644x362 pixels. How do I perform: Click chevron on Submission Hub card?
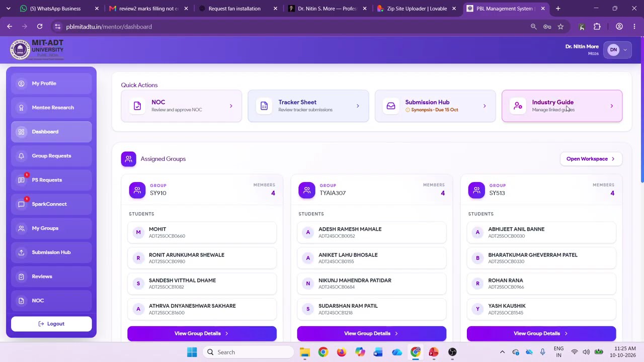[485, 106]
